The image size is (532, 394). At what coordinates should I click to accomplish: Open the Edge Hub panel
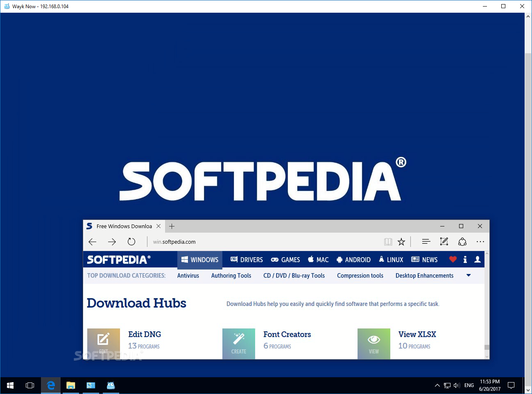(426, 242)
